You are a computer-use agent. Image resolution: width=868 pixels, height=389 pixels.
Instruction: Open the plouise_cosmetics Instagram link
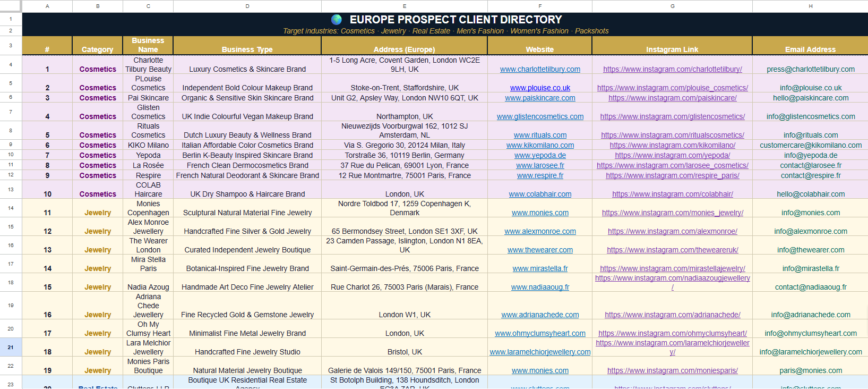(x=672, y=88)
